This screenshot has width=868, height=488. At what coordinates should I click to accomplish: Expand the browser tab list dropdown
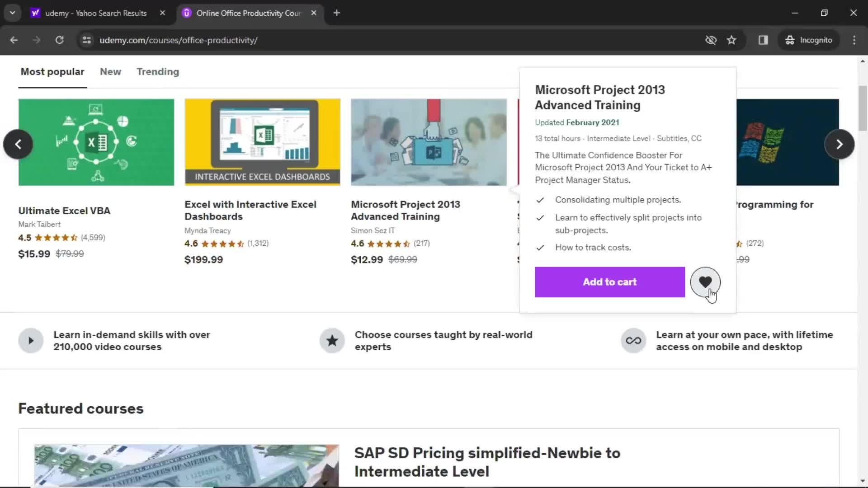pos(12,13)
